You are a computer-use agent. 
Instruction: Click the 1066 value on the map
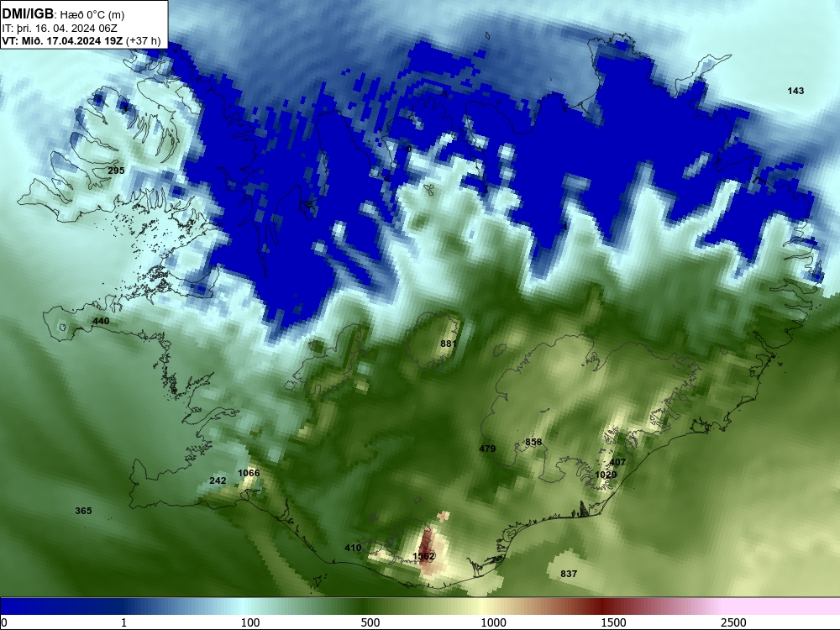tap(249, 472)
